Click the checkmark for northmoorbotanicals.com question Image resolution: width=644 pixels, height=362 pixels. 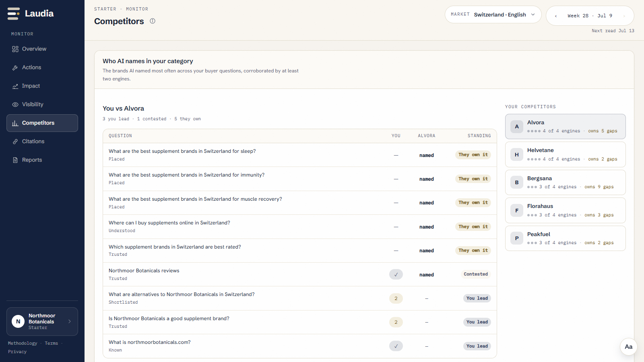(396, 346)
